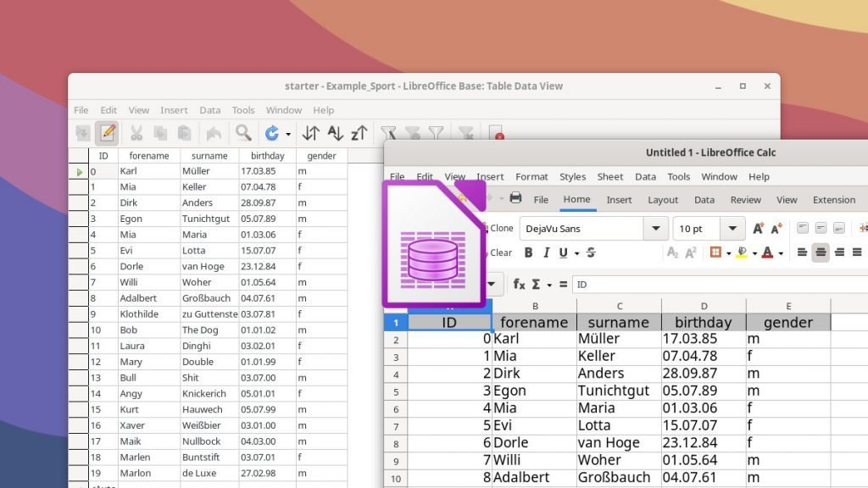Toggle Bold formatting in Calc
868x488 pixels.
[x=529, y=252]
